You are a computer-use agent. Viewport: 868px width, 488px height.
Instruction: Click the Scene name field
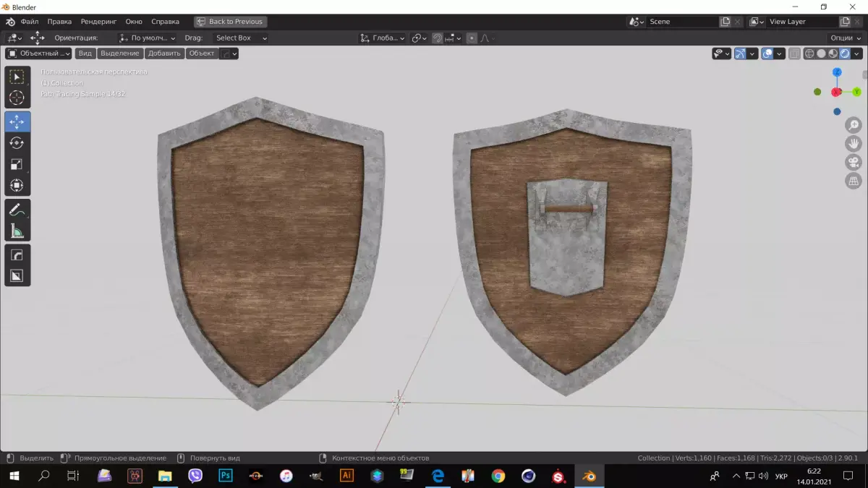[683, 22]
